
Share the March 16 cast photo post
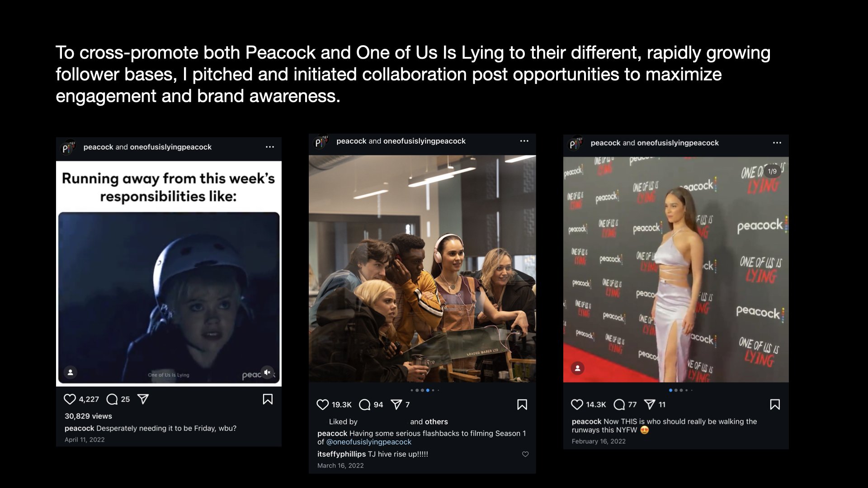[x=396, y=405]
